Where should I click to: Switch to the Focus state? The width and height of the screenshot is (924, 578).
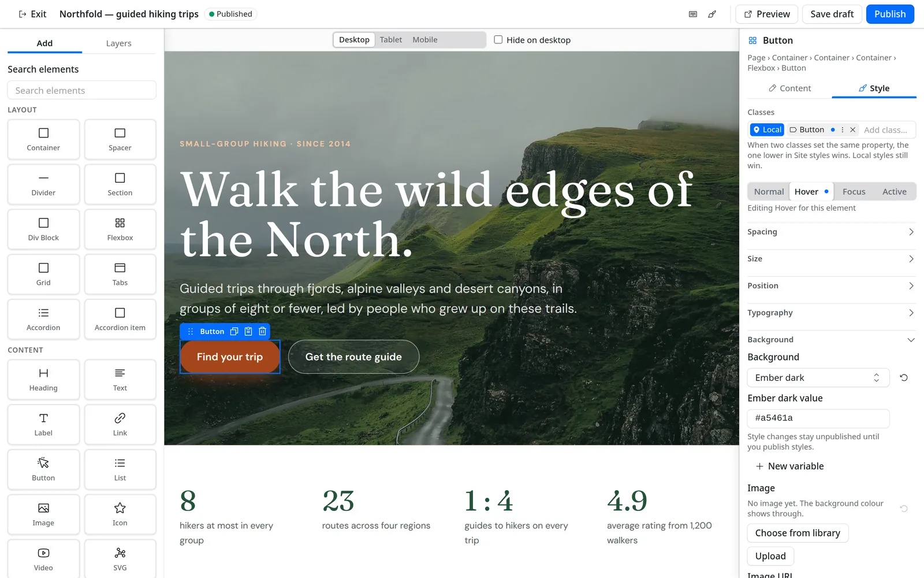[854, 192]
